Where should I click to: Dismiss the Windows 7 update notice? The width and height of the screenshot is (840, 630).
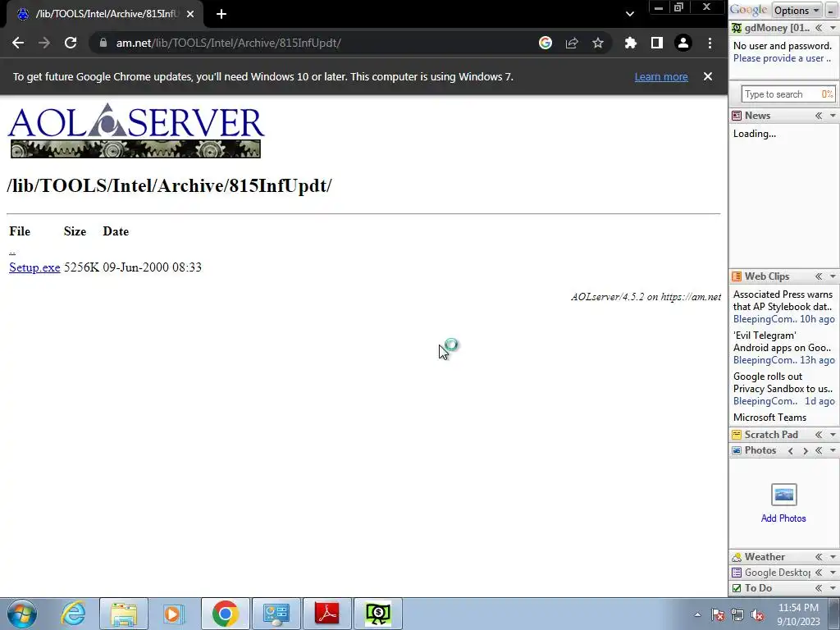[x=708, y=76]
